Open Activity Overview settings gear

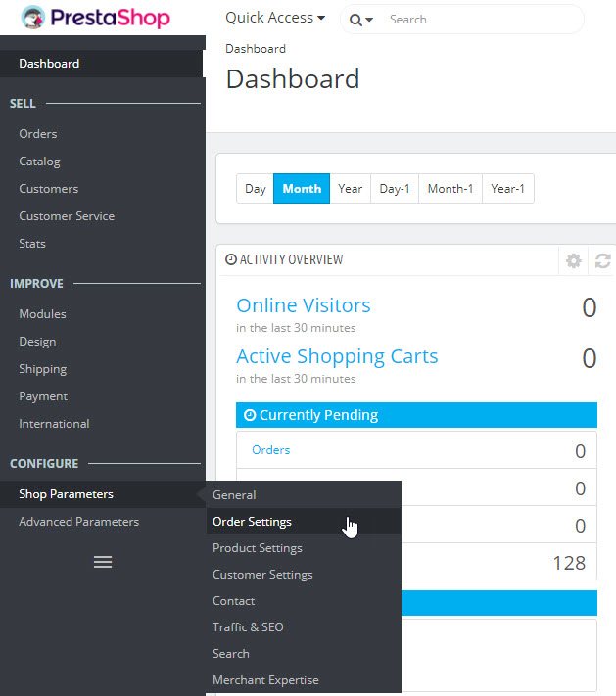click(x=574, y=260)
